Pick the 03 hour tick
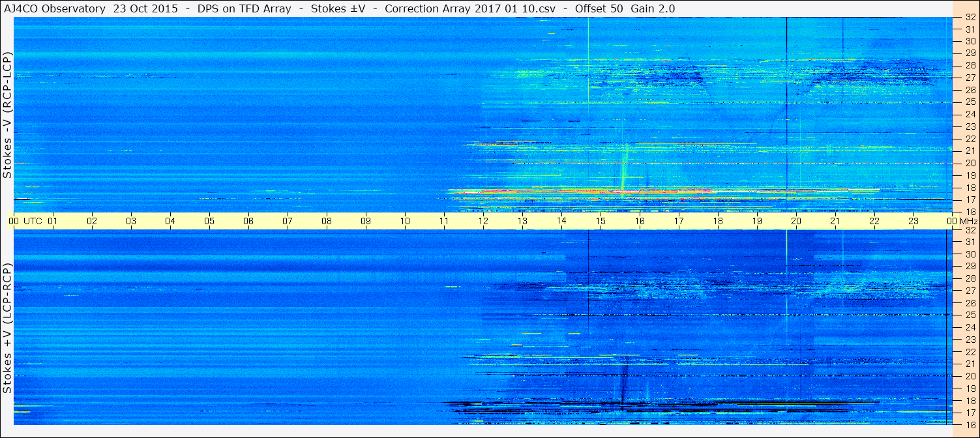This screenshot has height=438, width=980. 131,221
